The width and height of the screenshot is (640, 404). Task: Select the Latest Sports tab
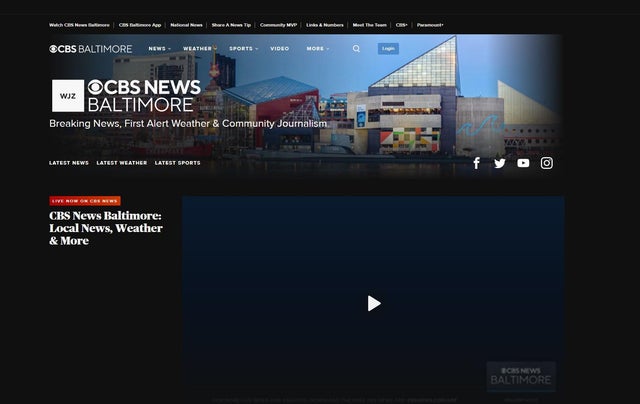click(x=178, y=163)
